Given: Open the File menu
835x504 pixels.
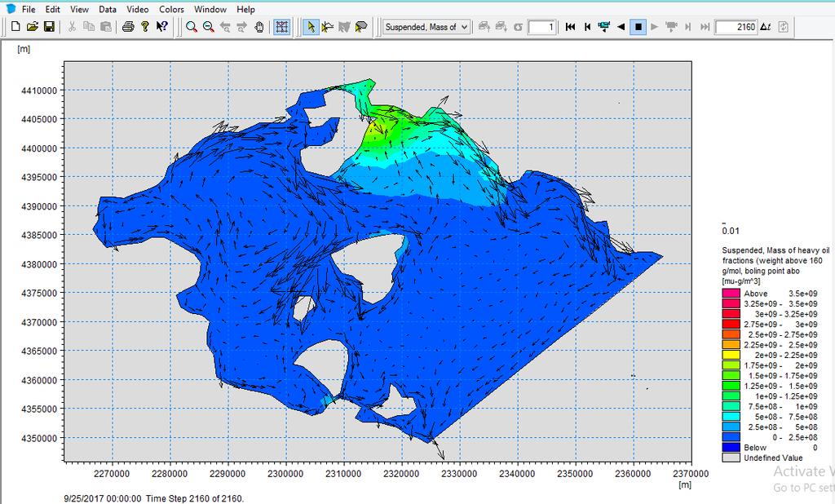Looking at the screenshot, I should (29, 9).
